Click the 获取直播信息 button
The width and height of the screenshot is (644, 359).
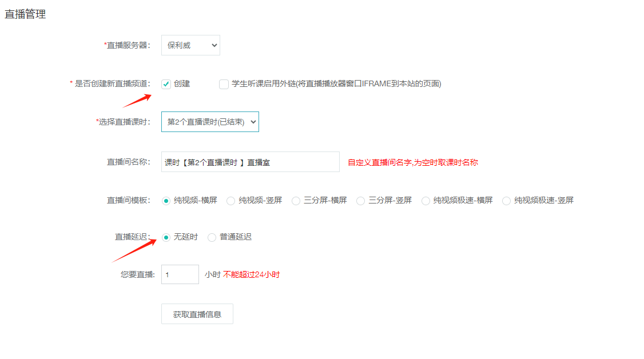click(197, 314)
